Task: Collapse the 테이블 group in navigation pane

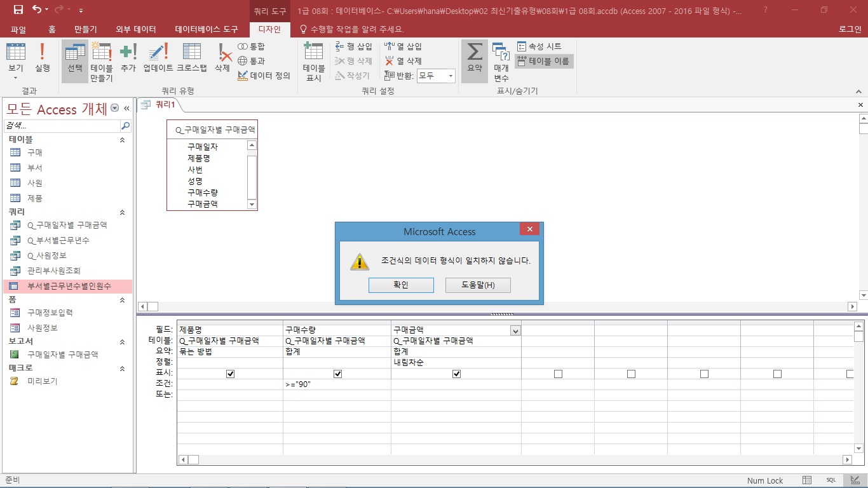Action: 123,139
